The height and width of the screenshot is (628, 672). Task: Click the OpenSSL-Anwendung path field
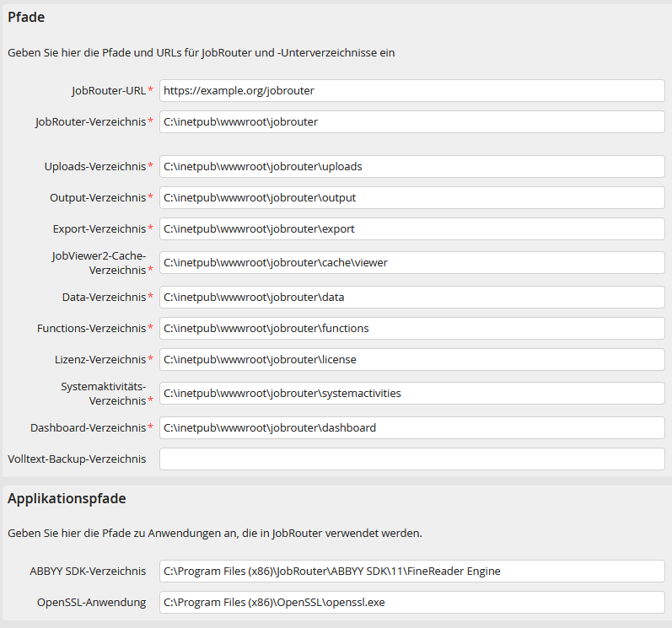pyautogui.click(x=411, y=603)
